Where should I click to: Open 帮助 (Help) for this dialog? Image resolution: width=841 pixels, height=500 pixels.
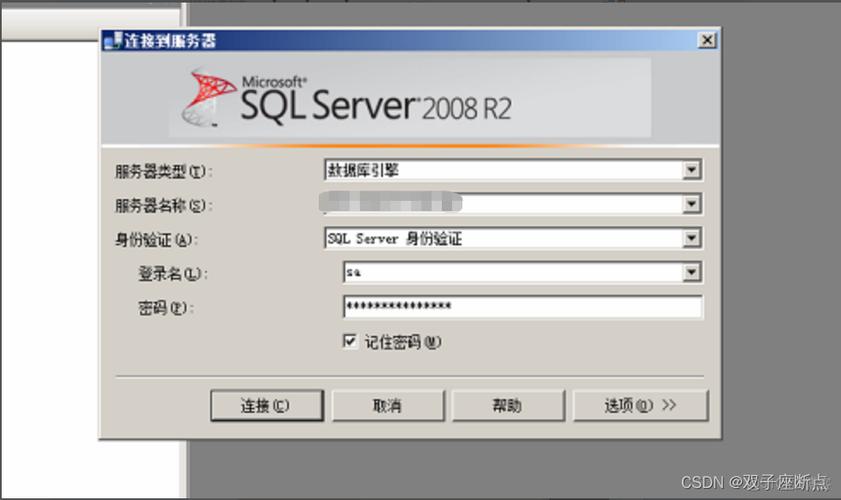508,406
